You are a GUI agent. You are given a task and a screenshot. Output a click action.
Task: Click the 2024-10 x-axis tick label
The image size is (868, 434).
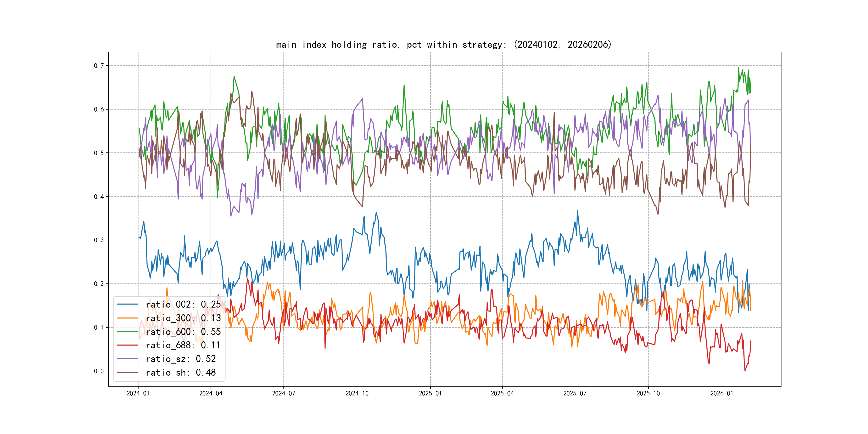pos(357,393)
